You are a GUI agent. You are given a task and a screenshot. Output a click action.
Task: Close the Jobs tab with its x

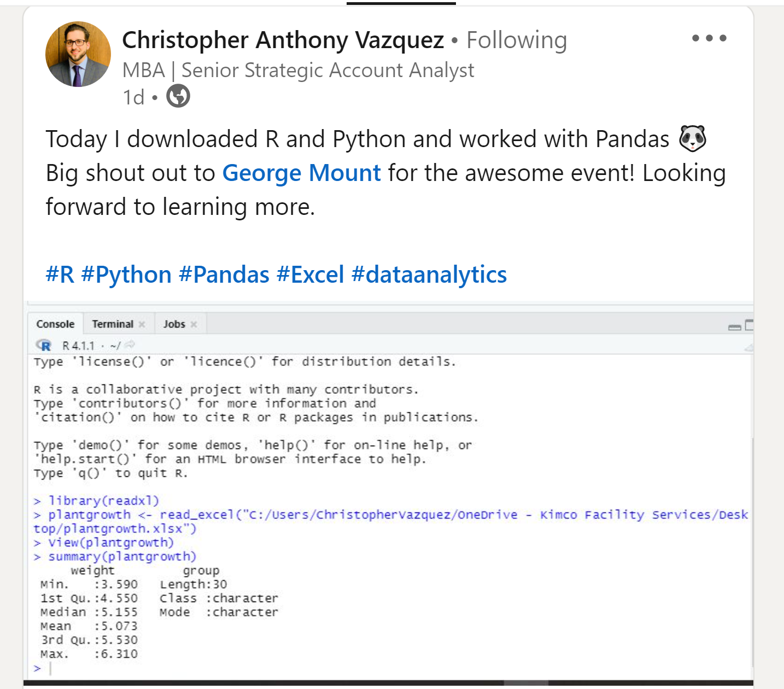pyautogui.click(x=194, y=324)
